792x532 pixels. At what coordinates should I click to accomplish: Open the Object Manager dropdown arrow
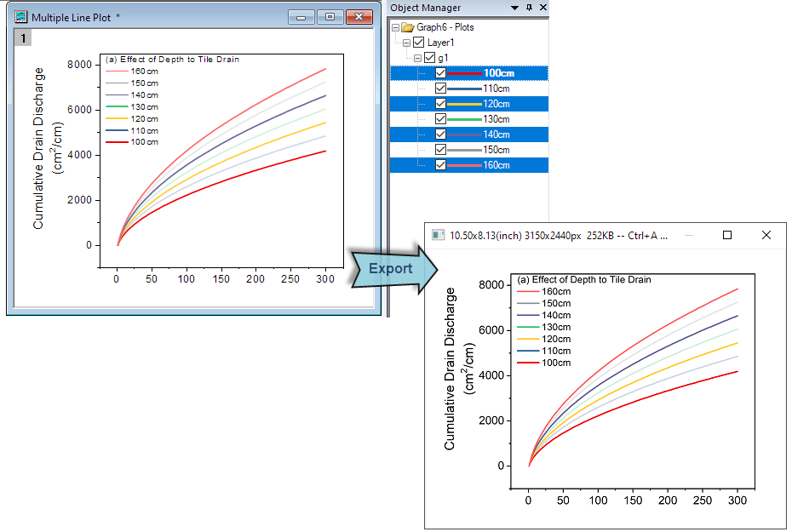coord(514,8)
